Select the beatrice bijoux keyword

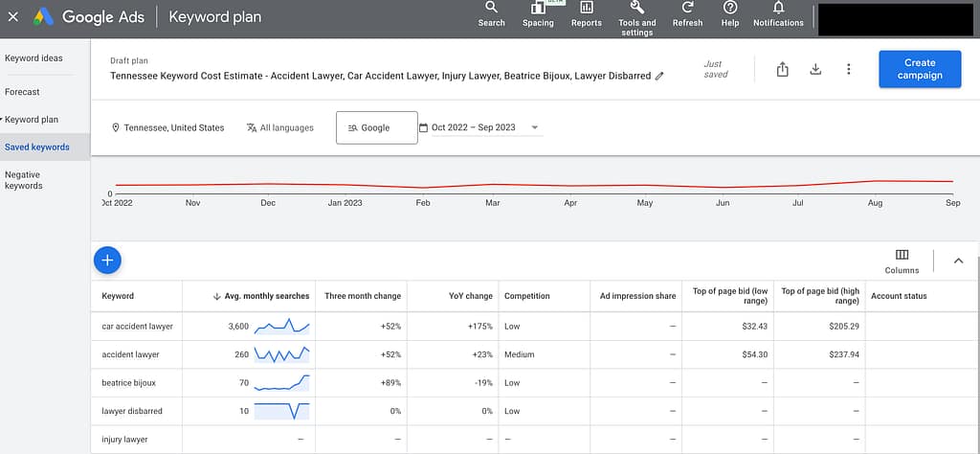129,383
